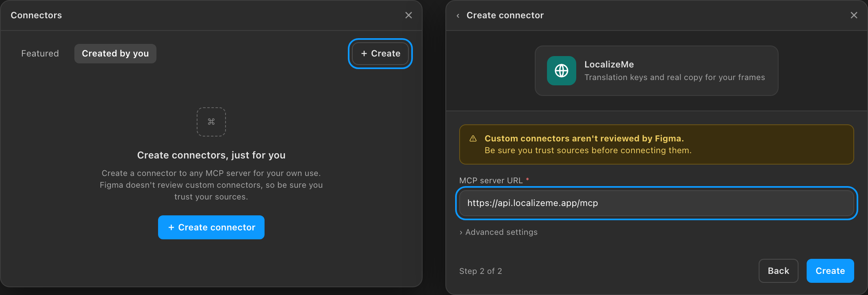Close the Connectors dialog
The width and height of the screenshot is (868, 295).
(408, 15)
